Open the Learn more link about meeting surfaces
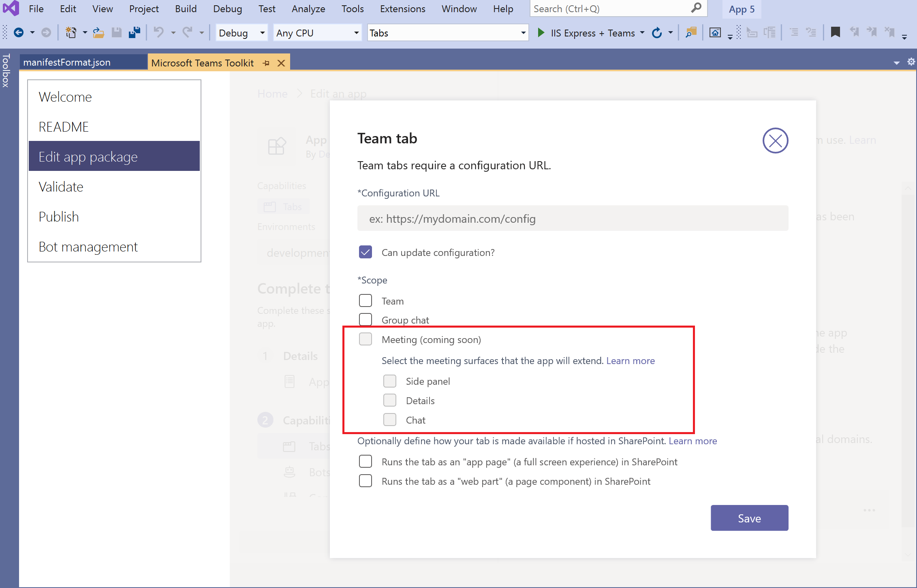This screenshot has height=588, width=917. pyautogui.click(x=630, y=360)
